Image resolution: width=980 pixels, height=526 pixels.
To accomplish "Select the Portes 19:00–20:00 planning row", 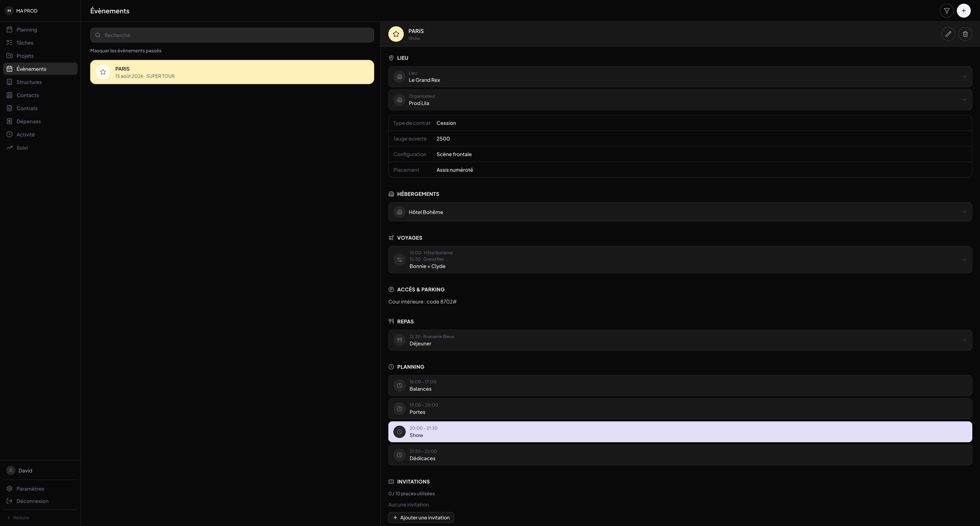I will [680, 409].
